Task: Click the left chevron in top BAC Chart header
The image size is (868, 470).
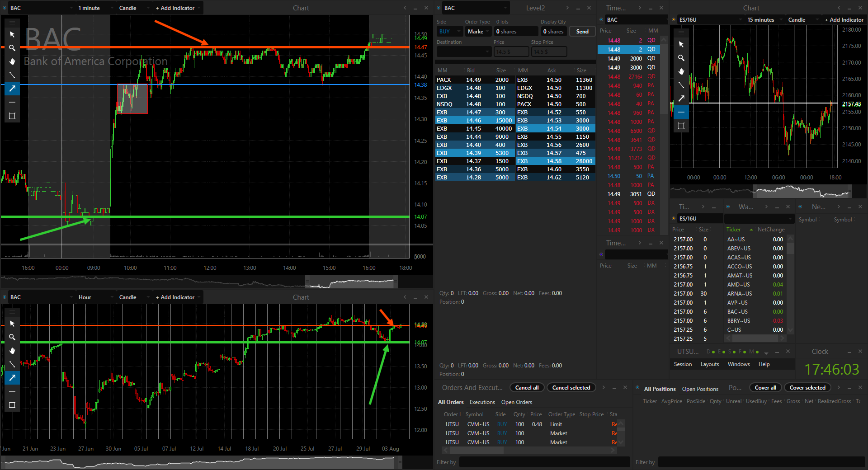Action: (x=405, y=8)
